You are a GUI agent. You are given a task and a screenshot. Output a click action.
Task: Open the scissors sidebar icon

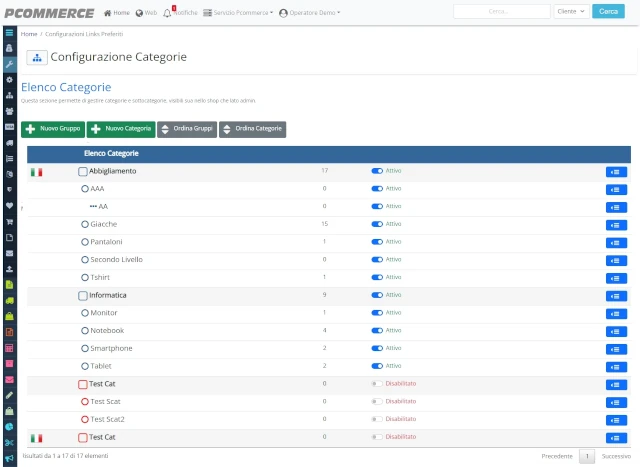(9, 443)
